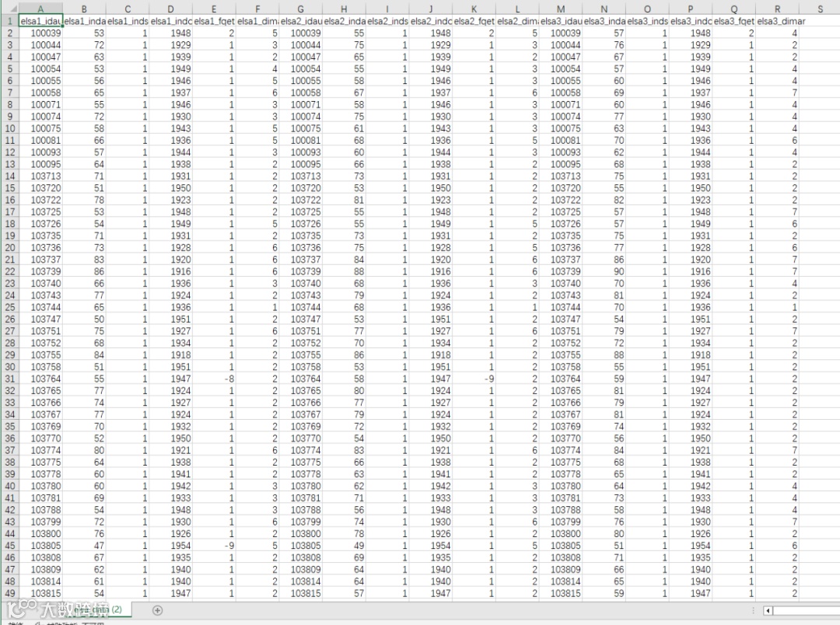Select row 10 header number

[x=9, y=128]
